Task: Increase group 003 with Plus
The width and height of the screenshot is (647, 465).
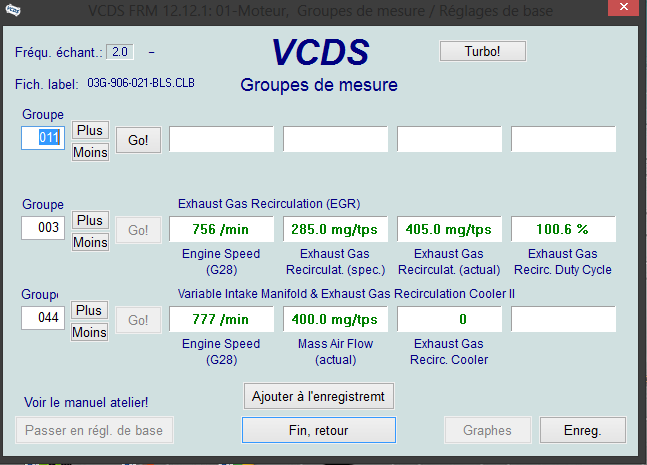Action: [x=90, y=220]
